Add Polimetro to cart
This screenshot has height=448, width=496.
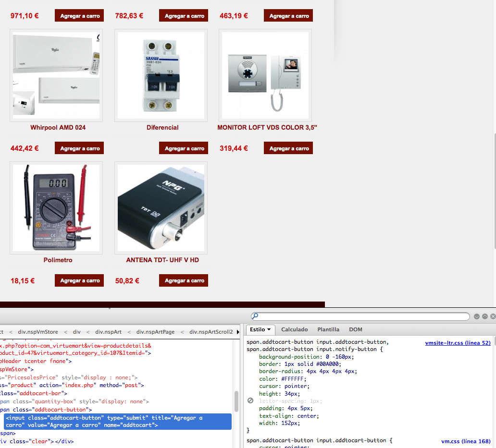79,280
